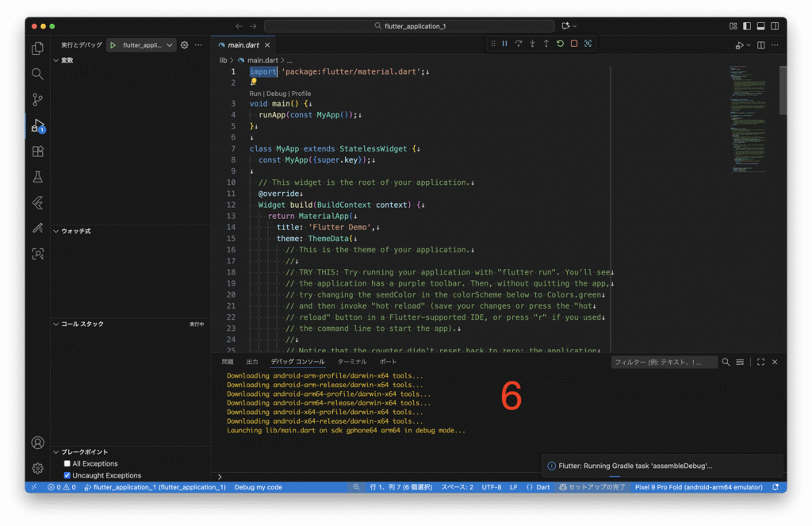Open the Testing flask view

37,177
